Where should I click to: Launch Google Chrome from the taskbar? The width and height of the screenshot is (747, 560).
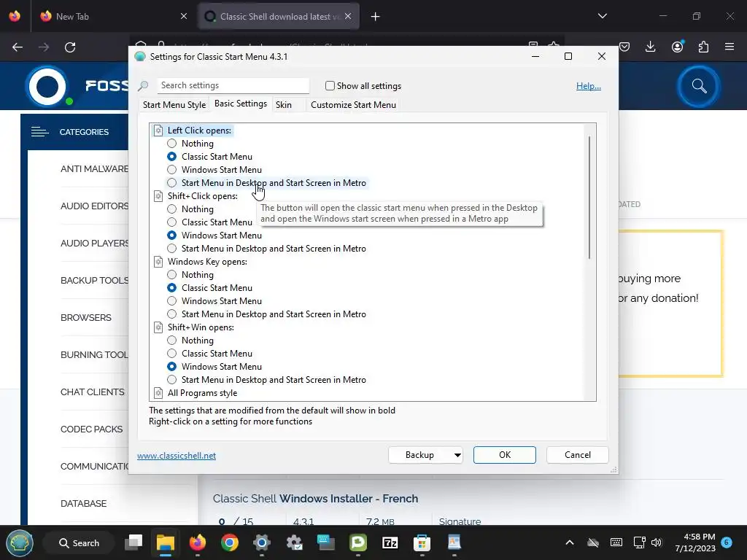pyautogui.click(x=230, y=542)
